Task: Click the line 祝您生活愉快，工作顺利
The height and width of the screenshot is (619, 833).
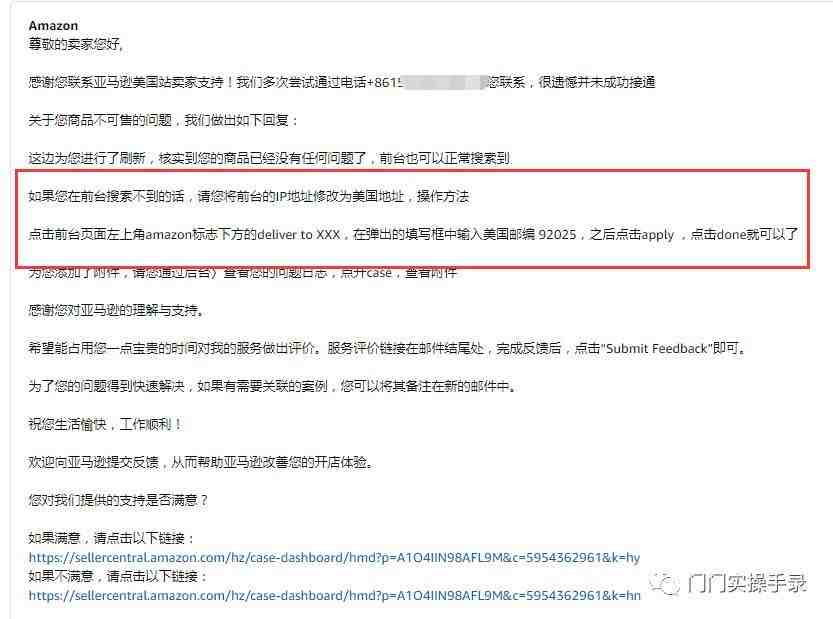Action: 105,425
